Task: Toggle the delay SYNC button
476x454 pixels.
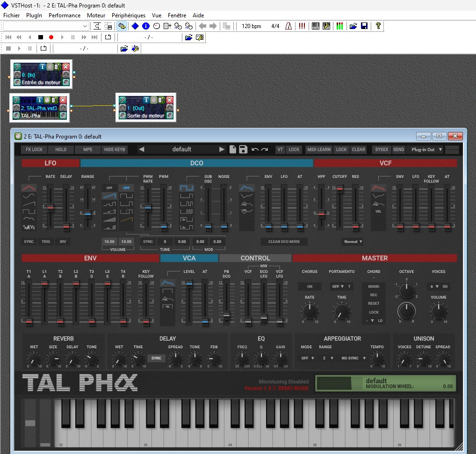Action: pyautogui.click(x=156, y=358)
